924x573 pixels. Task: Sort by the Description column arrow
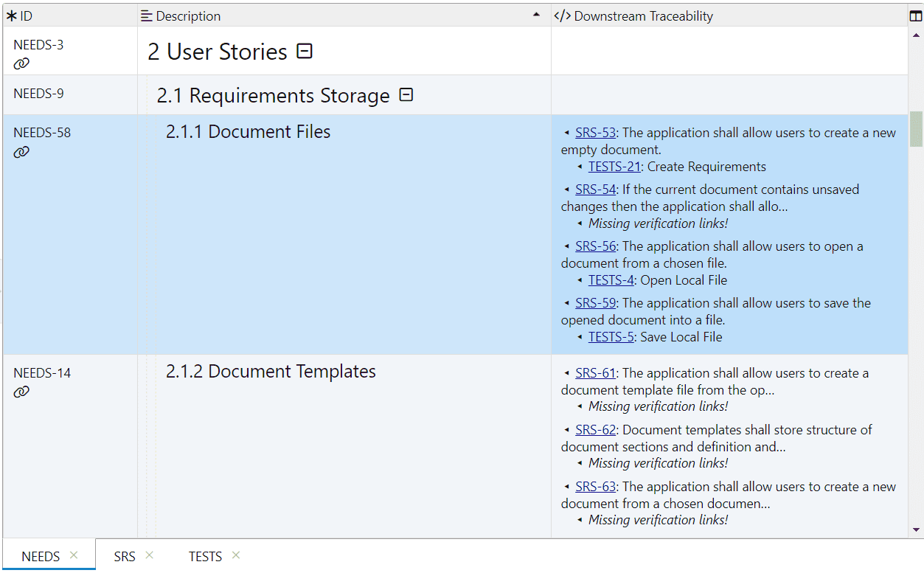(x=536, y=15)
